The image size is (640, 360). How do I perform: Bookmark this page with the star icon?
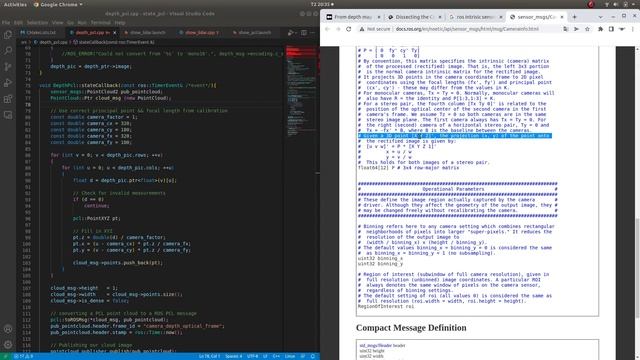tap(587, 29)
